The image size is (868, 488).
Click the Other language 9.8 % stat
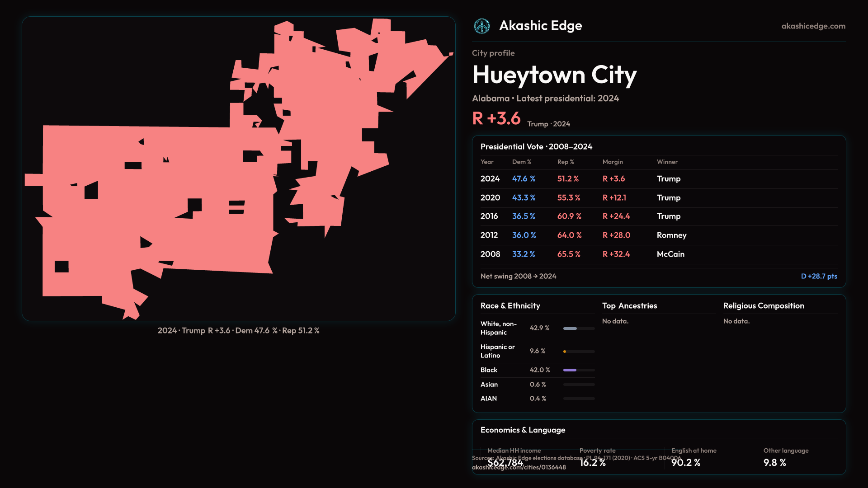[x=774, y=463]
